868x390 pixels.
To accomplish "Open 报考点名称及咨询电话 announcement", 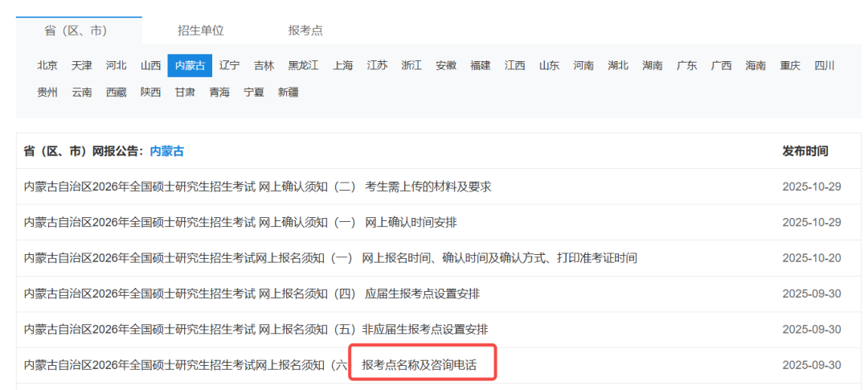I will (420, 365).
